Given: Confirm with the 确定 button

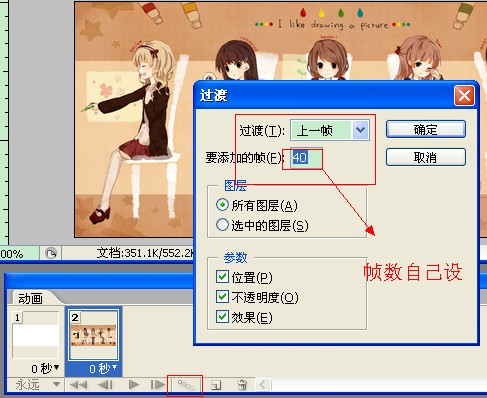Looking at the screenshot, I should [x=426, y=129].
